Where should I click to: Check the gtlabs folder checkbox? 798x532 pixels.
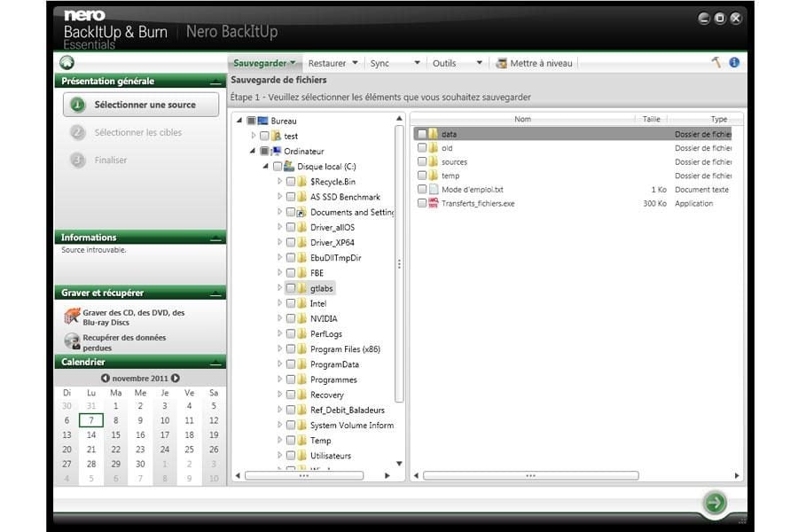coord(291,288)
